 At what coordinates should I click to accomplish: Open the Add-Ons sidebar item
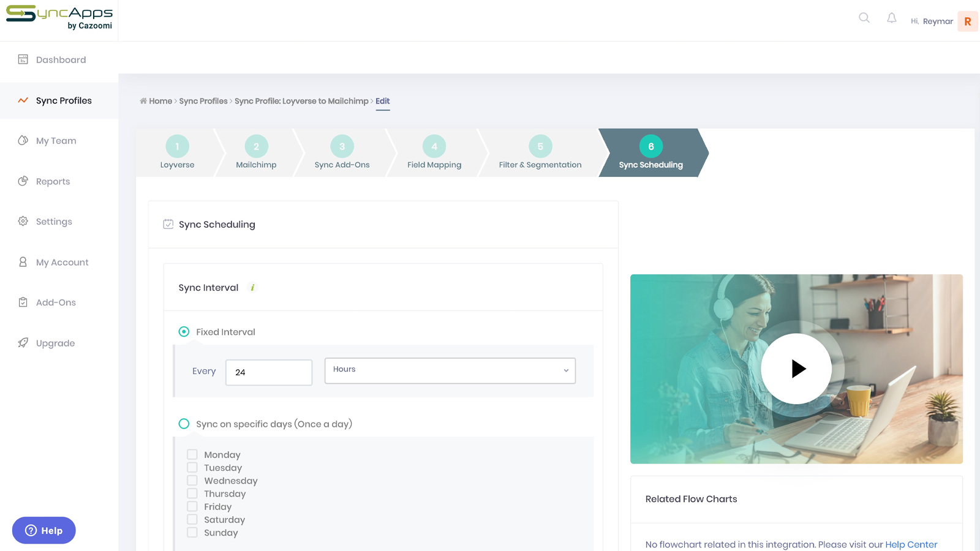56,302
